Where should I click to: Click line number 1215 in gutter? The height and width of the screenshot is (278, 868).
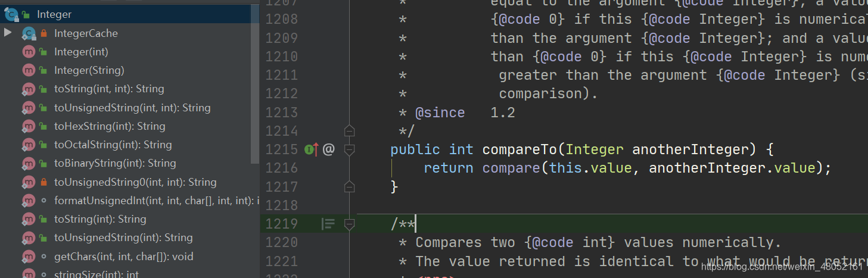tap(280, 149)
